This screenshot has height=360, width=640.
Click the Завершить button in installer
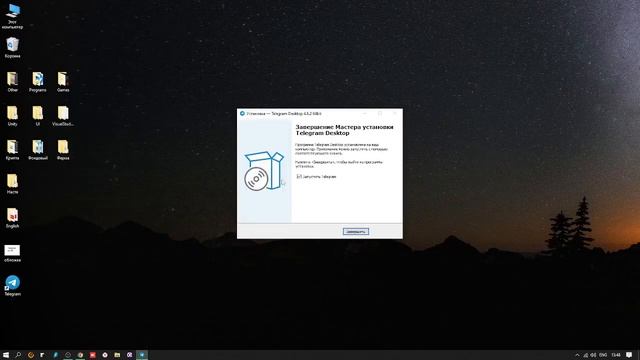356,231
